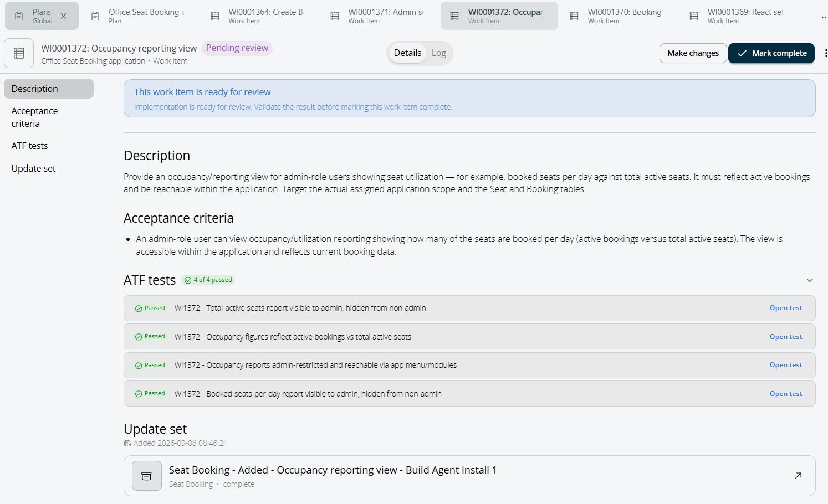Jump to Acceptance criteria section in sidebar
This screenshot has width=828, height=504.
[x=49, y=117]
